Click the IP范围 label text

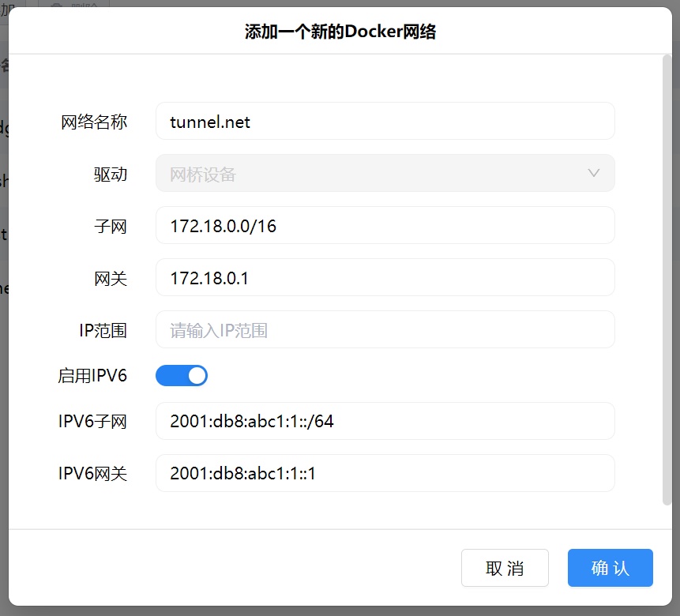coord(103,330)
